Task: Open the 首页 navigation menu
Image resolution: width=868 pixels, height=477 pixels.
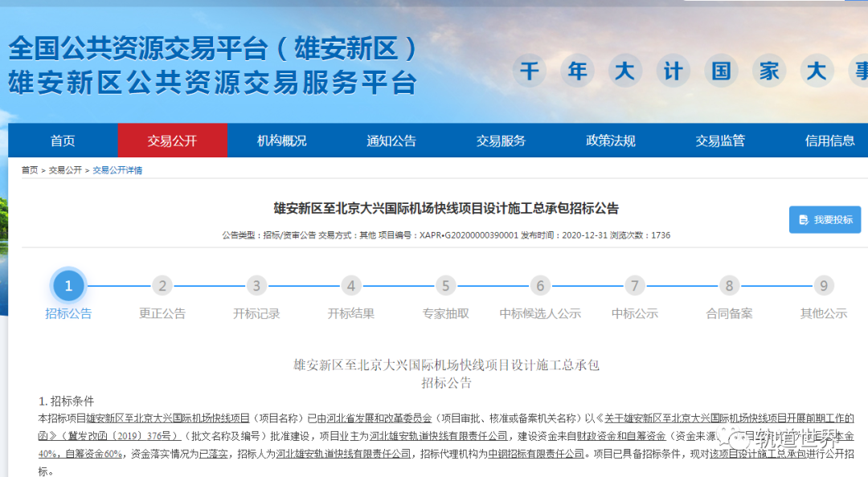Action: click(x=63, y=140)
